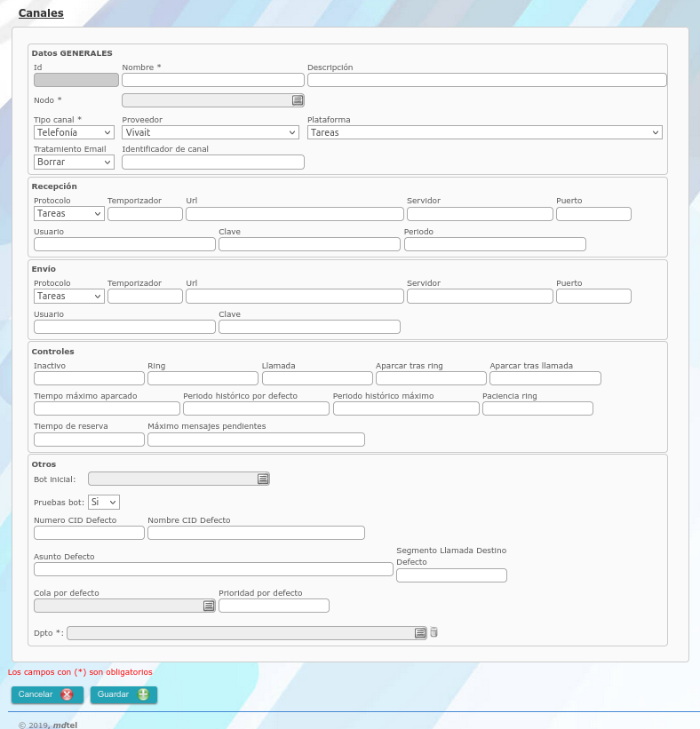Screen dimensions: 700x729
Task: Focus the Recepción Puerto field
Action: click(x=593, y=214)
